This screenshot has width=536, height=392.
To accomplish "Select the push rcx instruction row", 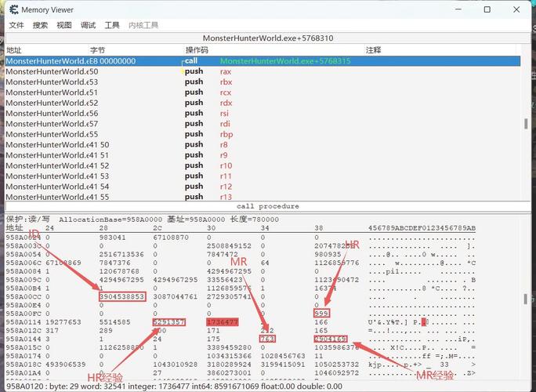I will coord(263,93).
